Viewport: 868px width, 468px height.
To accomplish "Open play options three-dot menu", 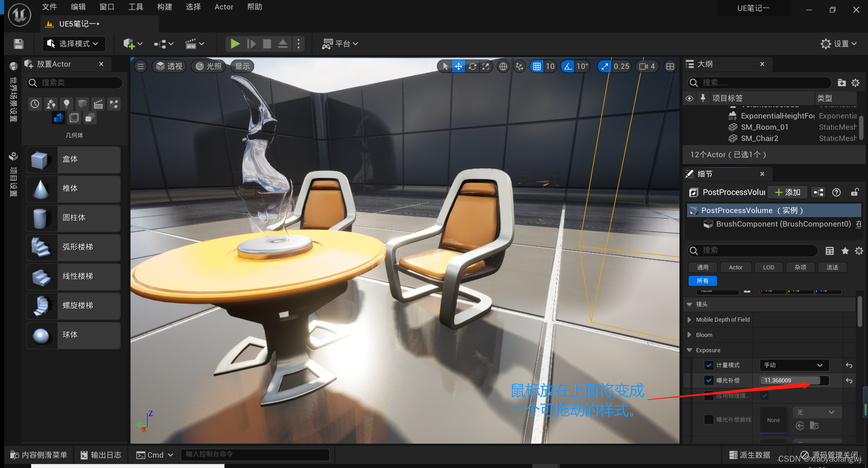I will 298,44.
